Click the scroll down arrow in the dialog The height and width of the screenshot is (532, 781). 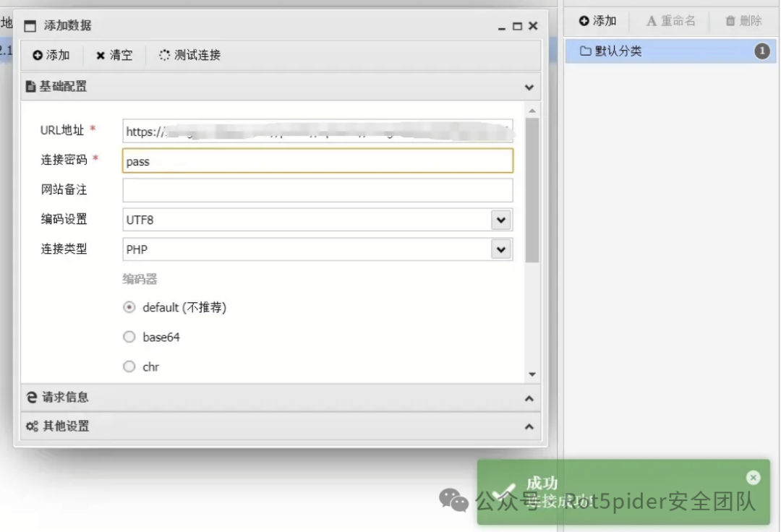(532, 374)
